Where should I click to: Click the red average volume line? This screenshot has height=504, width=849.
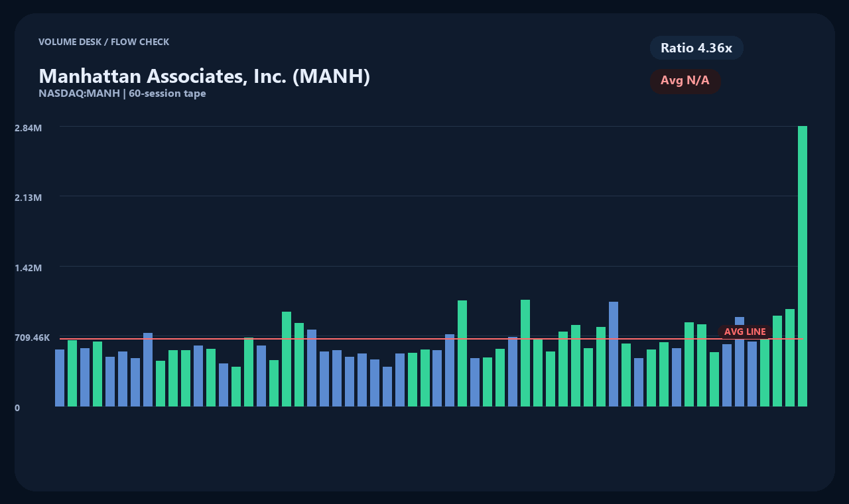click(x=431, y=338)
